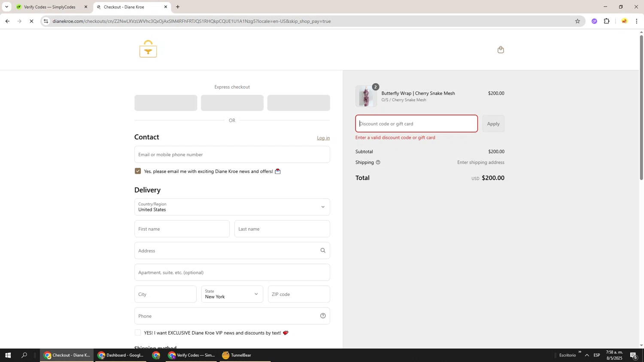Click the Butterfly Wrap Cherry Snake Mesh title
The image size is (644, 362).
click(x=418, y=93)
